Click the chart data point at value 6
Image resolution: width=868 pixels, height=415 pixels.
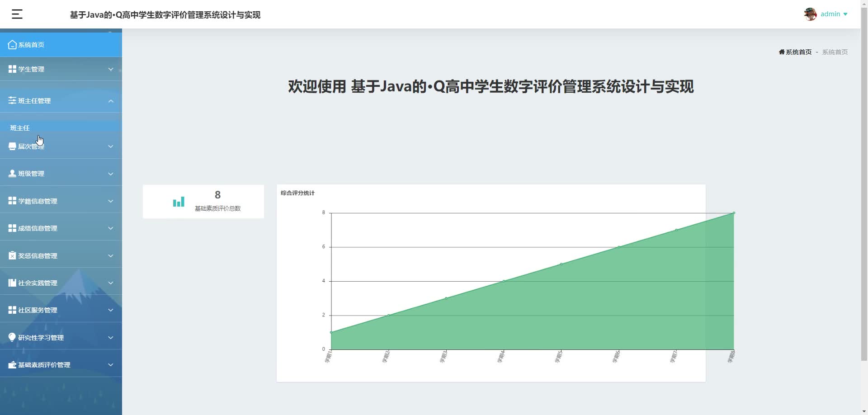coord(619,247)
